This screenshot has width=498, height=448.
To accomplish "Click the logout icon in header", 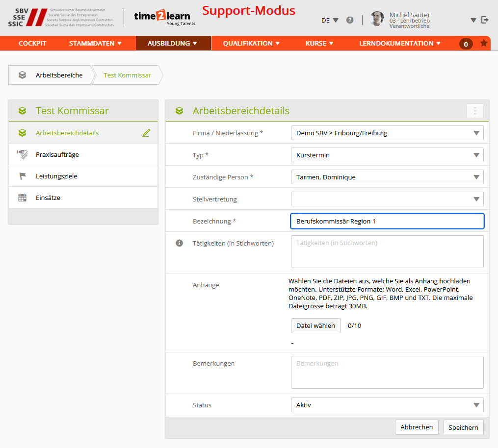I will [x=485, y=20].
